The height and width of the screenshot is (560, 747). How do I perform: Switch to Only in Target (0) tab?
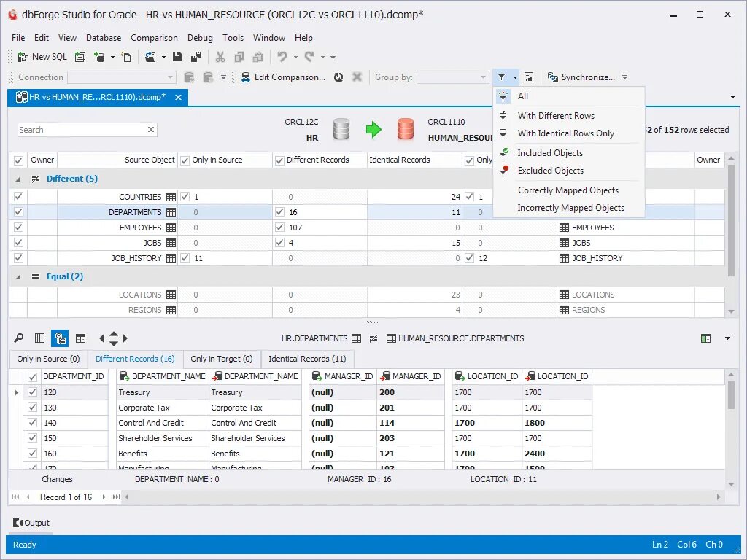[222, 359]
